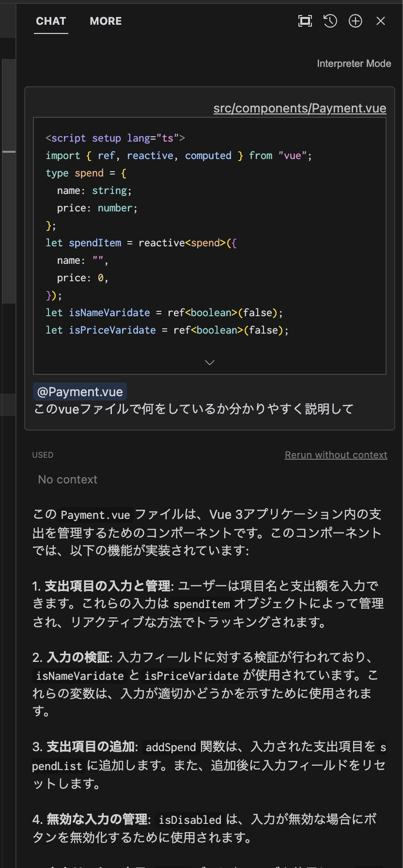The image size is (403, 868).
Task: Click the Japanese prompt message text
Action: 193,409
